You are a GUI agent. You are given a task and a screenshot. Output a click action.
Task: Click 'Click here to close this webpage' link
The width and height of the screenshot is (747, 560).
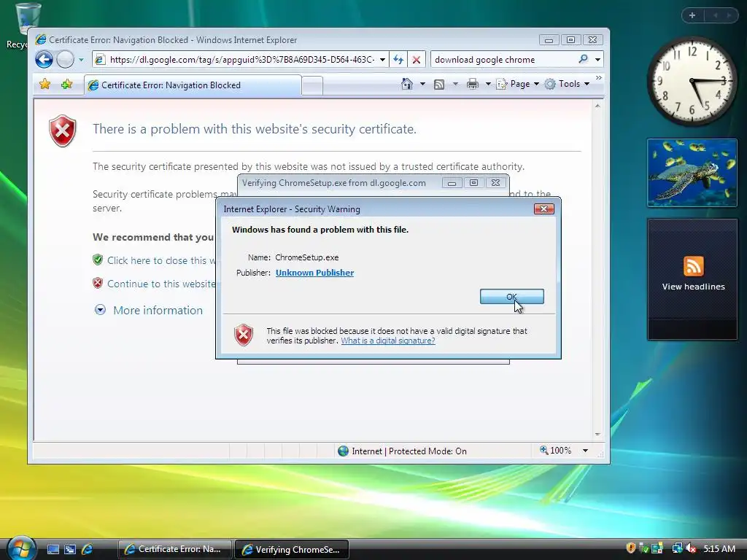click(161, 260)
